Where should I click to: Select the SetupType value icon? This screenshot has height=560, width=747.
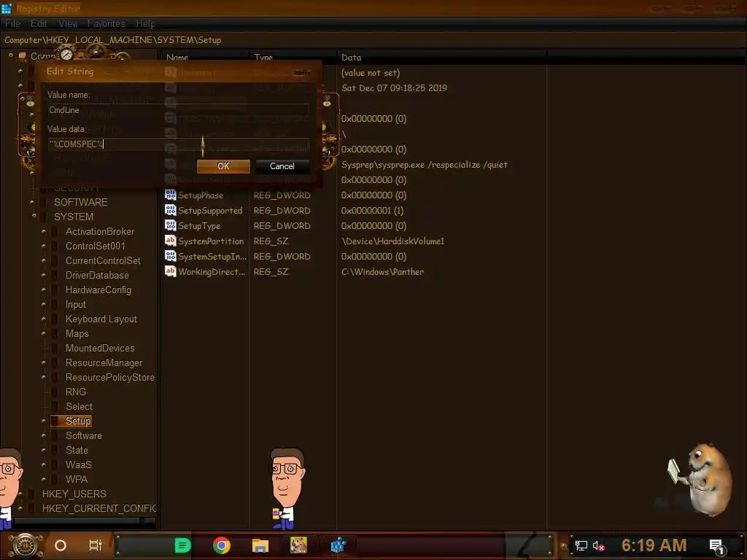coord(170,225)
